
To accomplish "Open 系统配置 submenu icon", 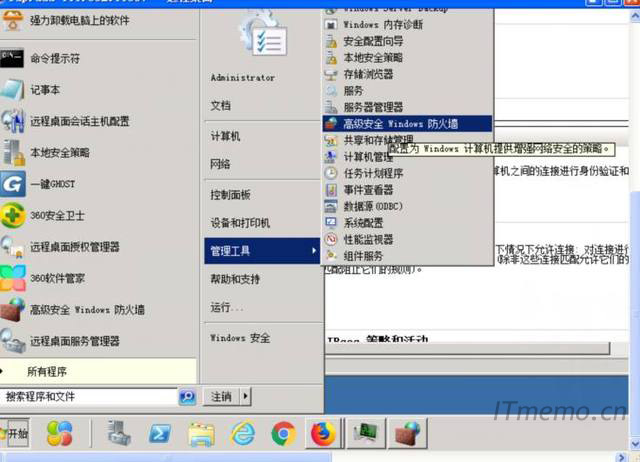I will (331, 223).
